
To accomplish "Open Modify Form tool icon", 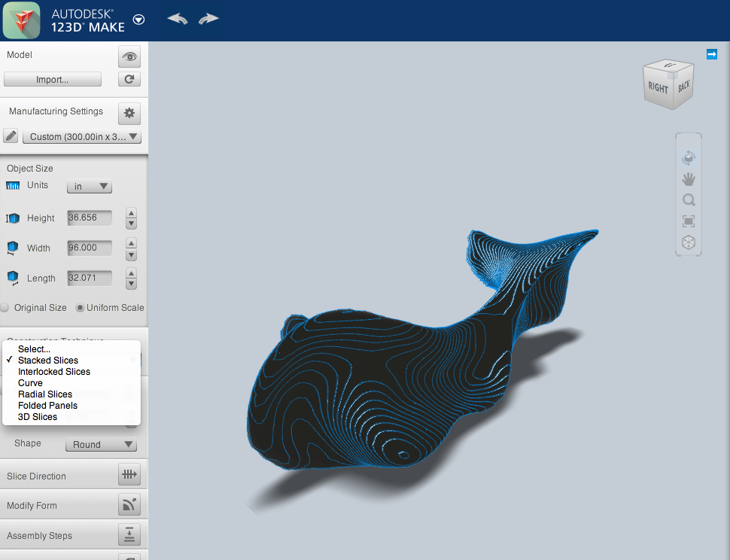I will 129,504.
